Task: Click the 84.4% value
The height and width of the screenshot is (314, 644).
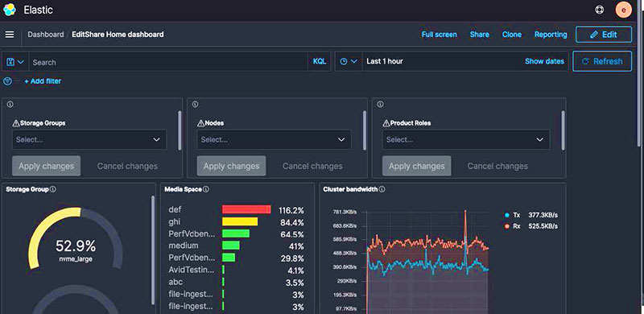Action: pyautogui.click(x=293, y=222)
